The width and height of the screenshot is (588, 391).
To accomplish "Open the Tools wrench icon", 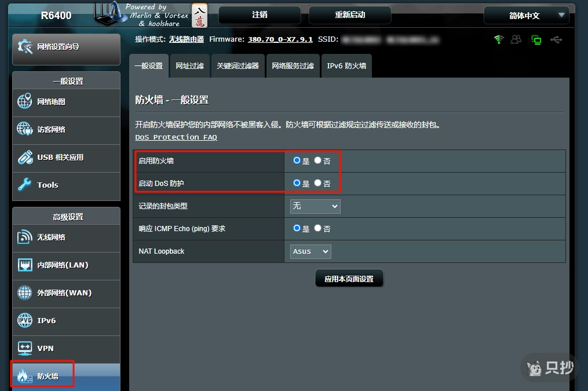I will pos(25,185).
